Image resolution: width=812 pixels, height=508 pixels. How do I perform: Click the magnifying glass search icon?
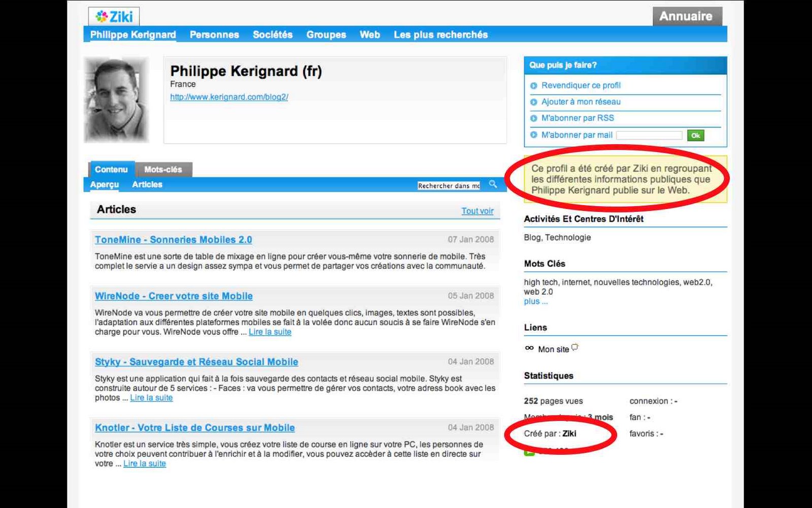point(493,184)
